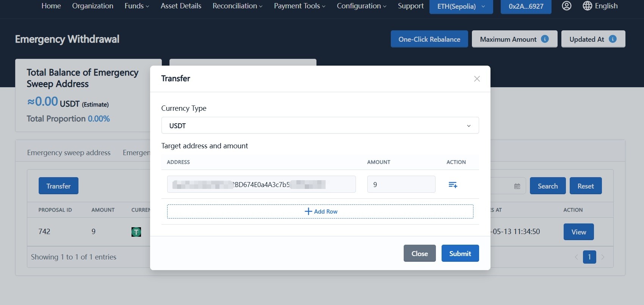This screenshot has height=305, width=644.
Task: Click info icon on Updated At
Action: (613, 39)
